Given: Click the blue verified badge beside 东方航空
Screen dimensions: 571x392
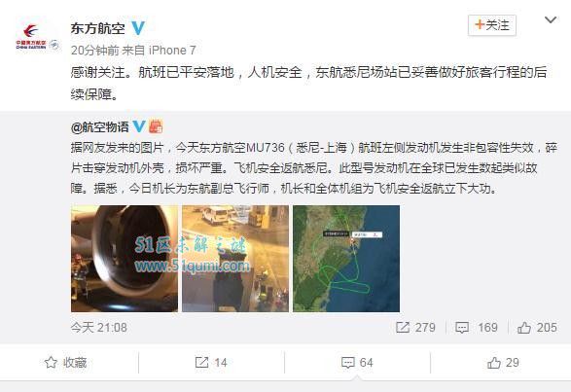Looking at the screenshot, I should tap(138, 28).
